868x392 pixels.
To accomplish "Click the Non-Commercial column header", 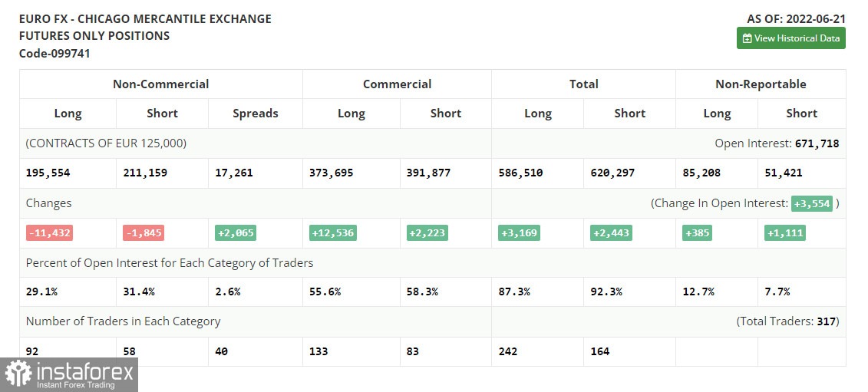I will [160, 84].
